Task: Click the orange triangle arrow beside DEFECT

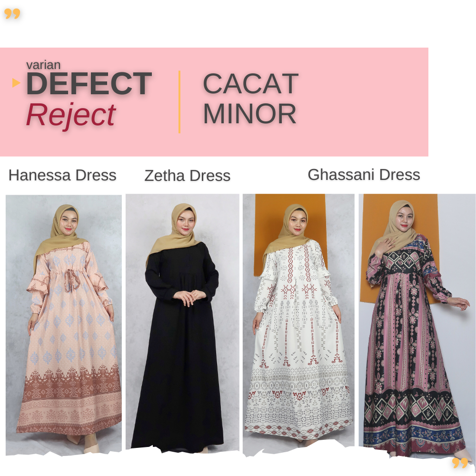Action: 16,82
